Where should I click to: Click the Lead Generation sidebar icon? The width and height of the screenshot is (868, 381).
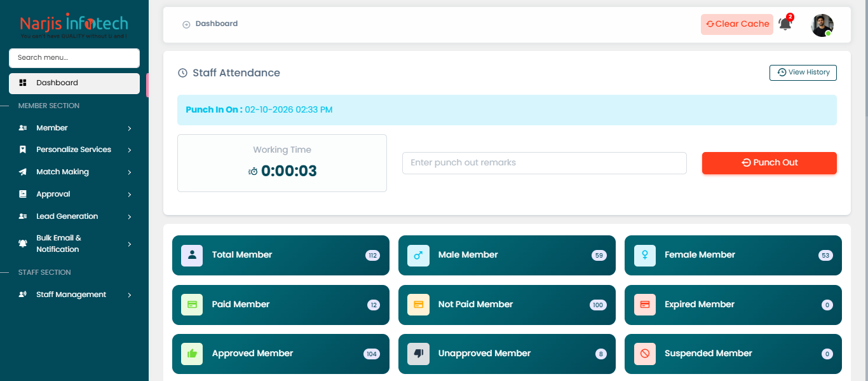coord(23,216)
